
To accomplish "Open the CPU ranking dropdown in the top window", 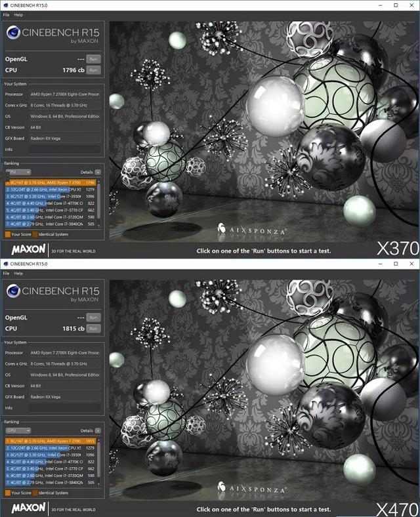I will tap(18, 172).
